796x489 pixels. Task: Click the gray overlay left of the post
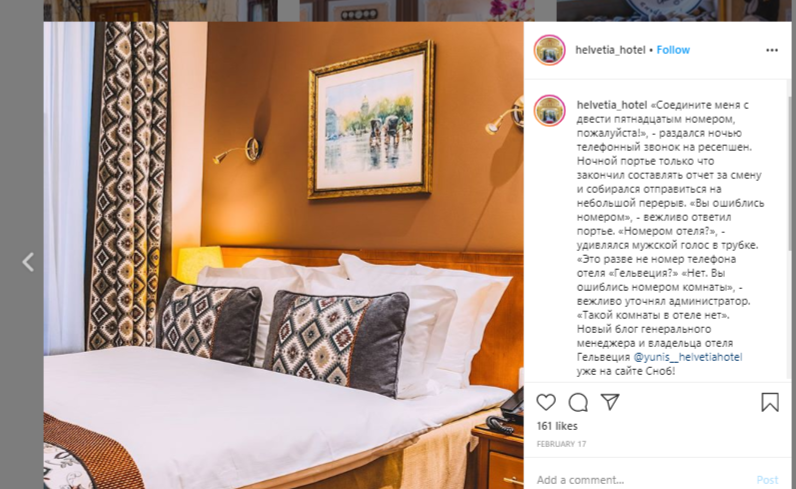(x=21, y=152)
